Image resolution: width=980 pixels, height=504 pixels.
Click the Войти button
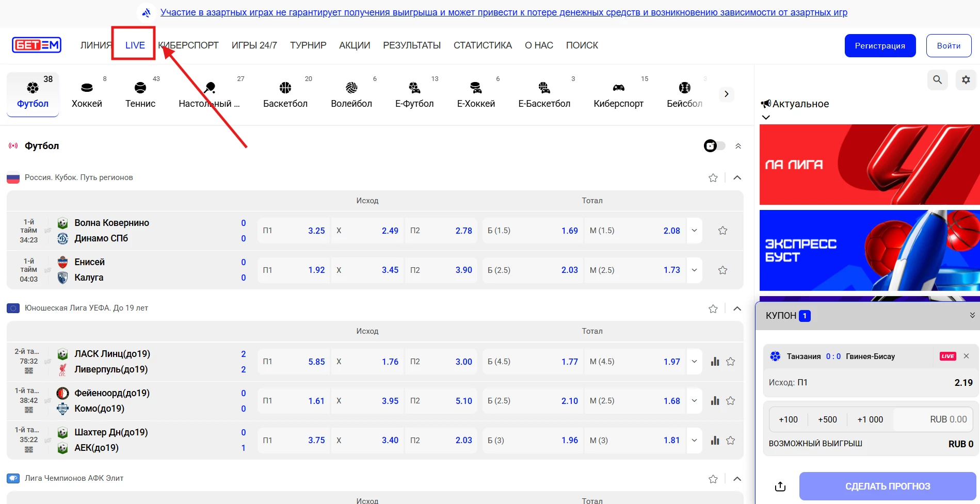(949, 45)
